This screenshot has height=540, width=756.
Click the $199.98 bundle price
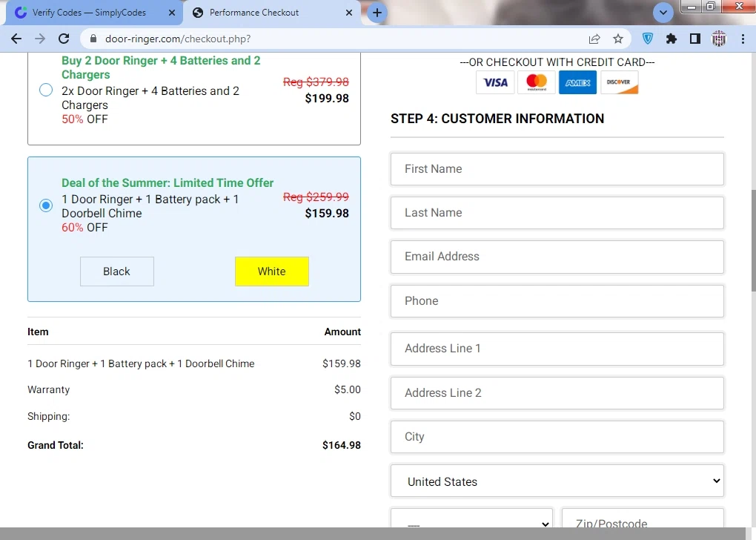point(327,99)
